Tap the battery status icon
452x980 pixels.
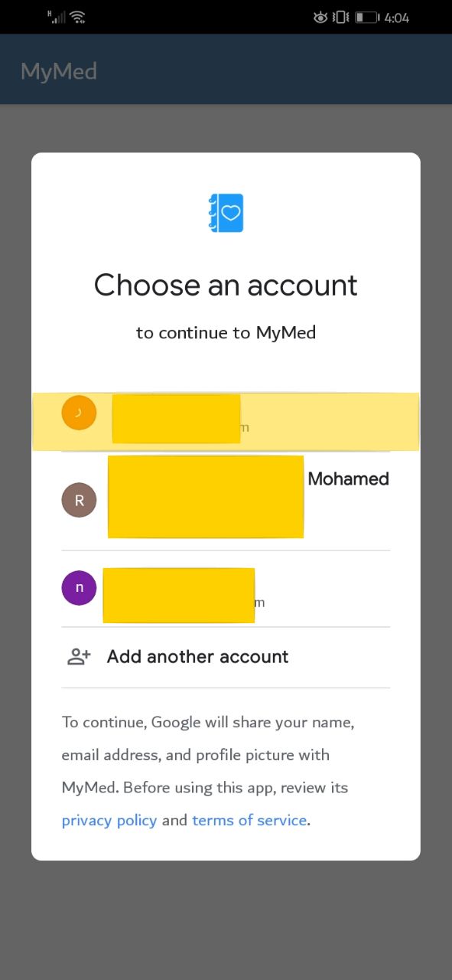[x=366, y=17]
